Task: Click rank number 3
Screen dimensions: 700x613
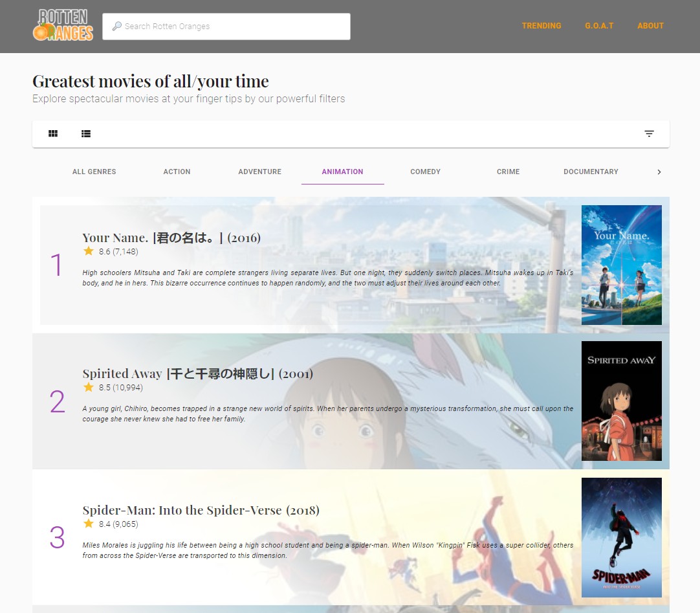Action: 57,537
